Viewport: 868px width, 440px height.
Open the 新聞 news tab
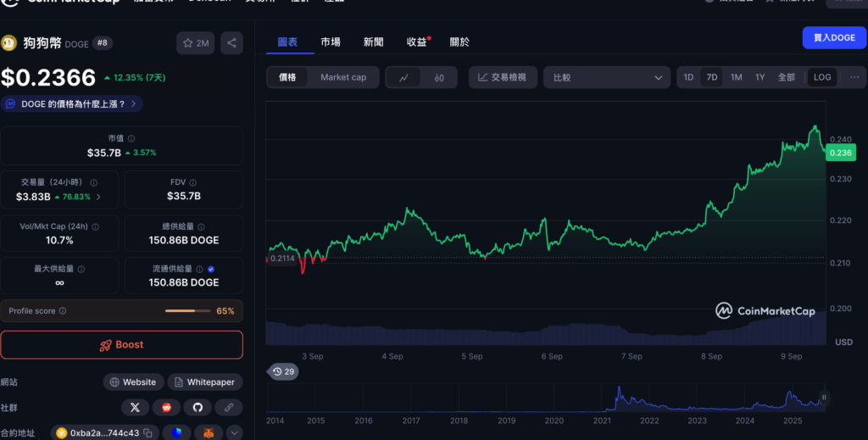tap(374, 42)
